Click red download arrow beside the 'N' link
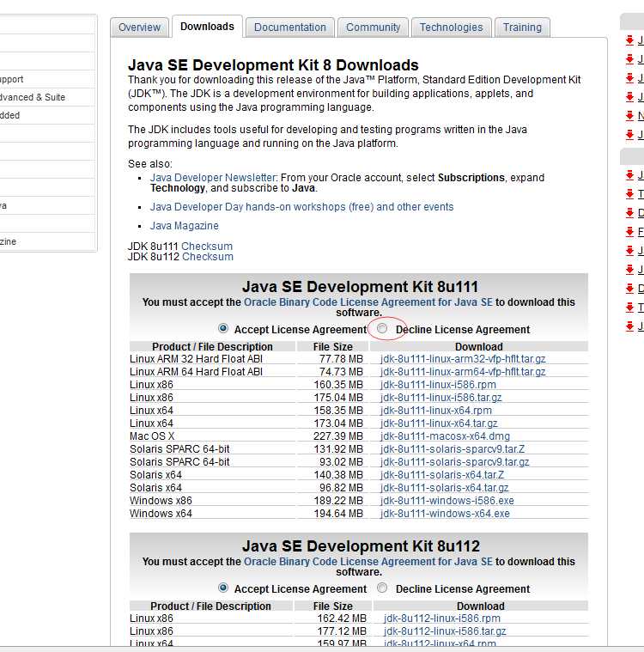The image size is (644, 652). point(630,116)
